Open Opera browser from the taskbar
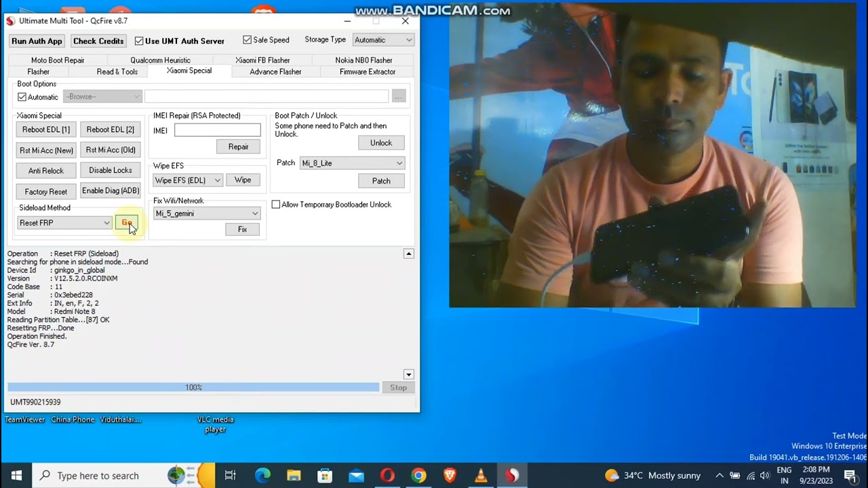 [387, 475]
